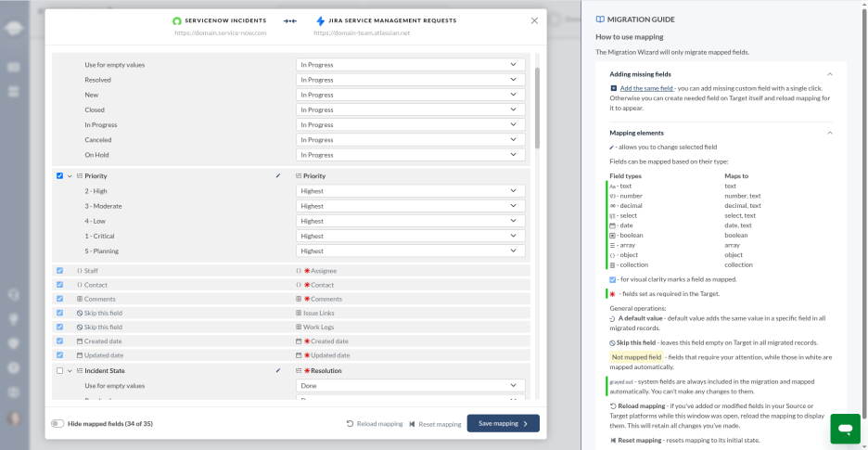Click the Jira Service Management lightning icon
Screen dimensions: 868x450
coord(321,21)
